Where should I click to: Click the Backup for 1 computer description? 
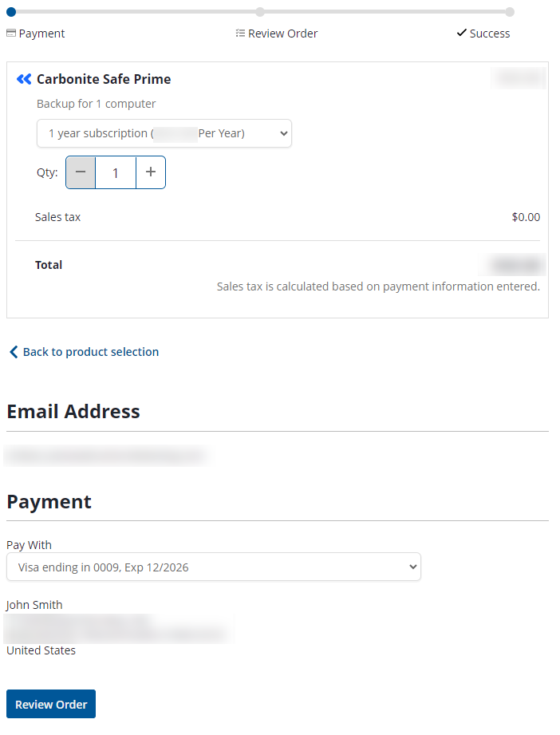tap(97, 104)
